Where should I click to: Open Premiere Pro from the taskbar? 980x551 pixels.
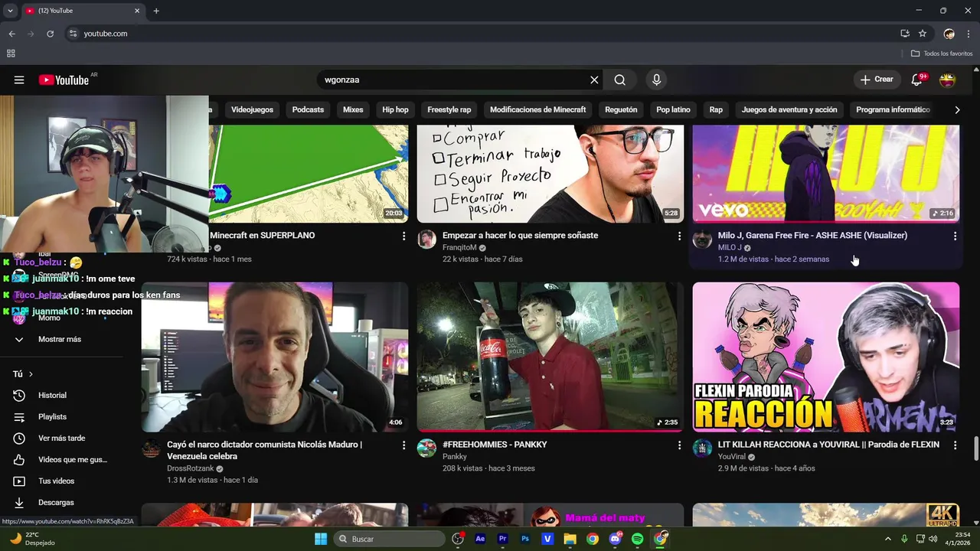coord(503,539)
